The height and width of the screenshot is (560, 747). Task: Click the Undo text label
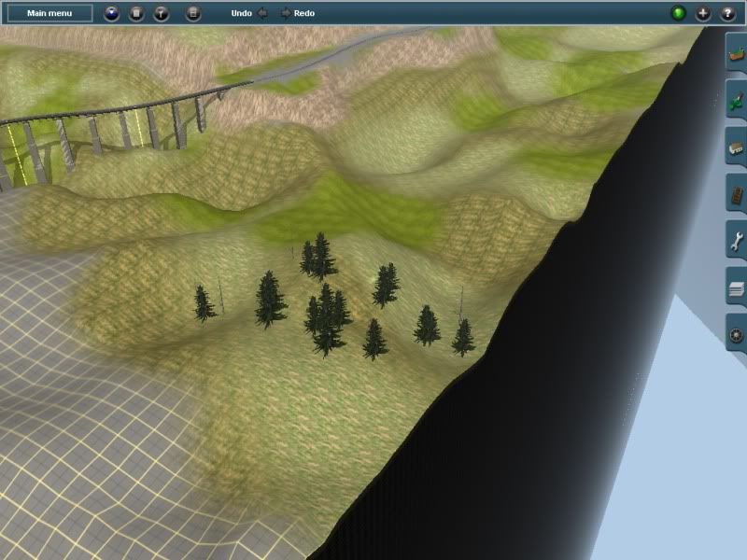point(242,13)
